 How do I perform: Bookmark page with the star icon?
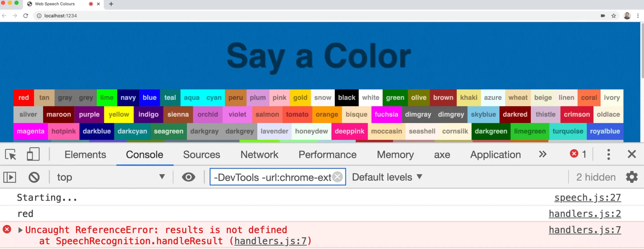(x=613, y=16)
